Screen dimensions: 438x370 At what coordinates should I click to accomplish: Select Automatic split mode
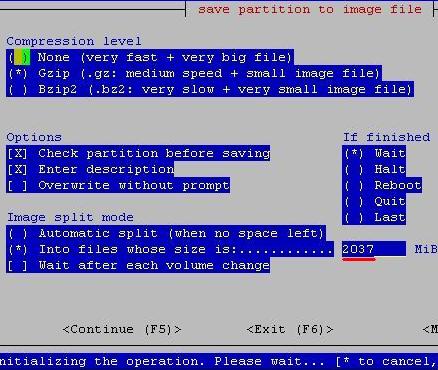click(166, 233)
